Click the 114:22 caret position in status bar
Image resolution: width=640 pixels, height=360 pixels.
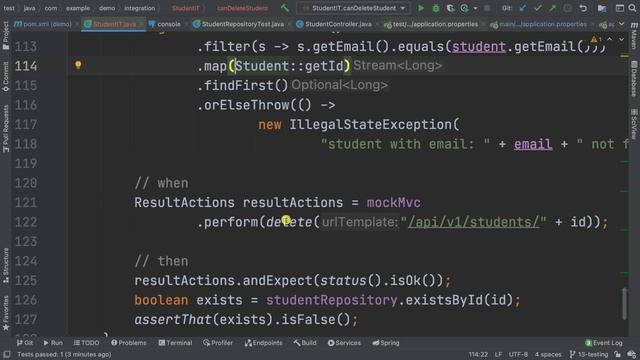[478, 354]
